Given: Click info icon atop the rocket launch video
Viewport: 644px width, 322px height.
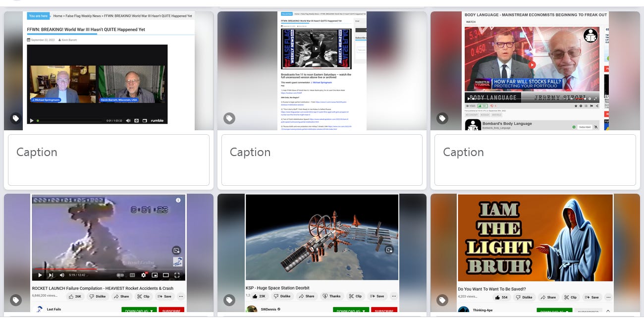Looking at the screenshot, I should [x=178, y=200].
